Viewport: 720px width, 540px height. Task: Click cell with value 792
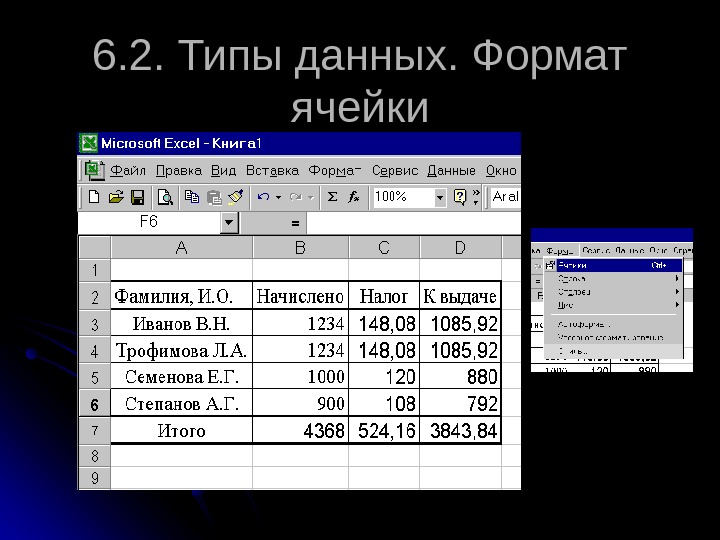point(460,404)
